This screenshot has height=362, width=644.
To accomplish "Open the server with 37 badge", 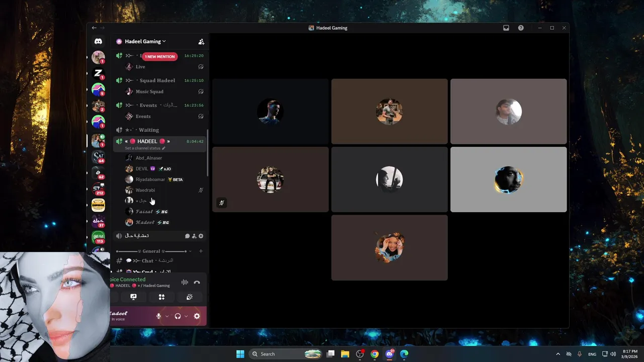I will coord(98,222).
